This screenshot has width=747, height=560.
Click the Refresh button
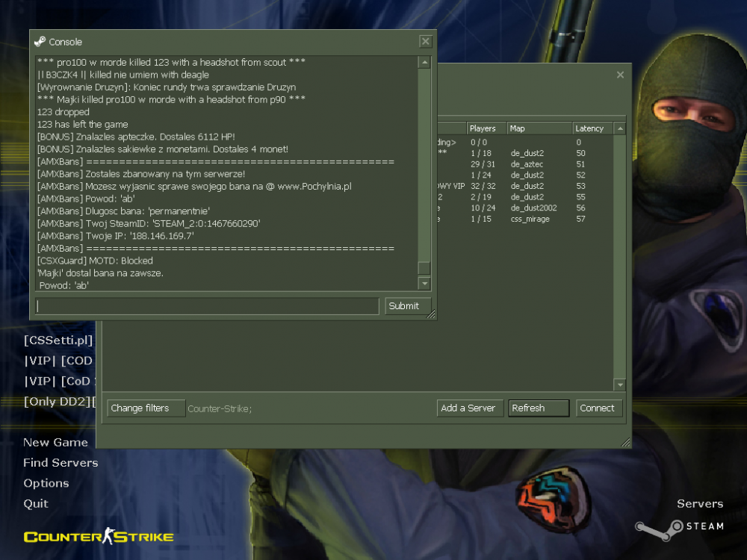pyautogui.click(x=539, y=408)
